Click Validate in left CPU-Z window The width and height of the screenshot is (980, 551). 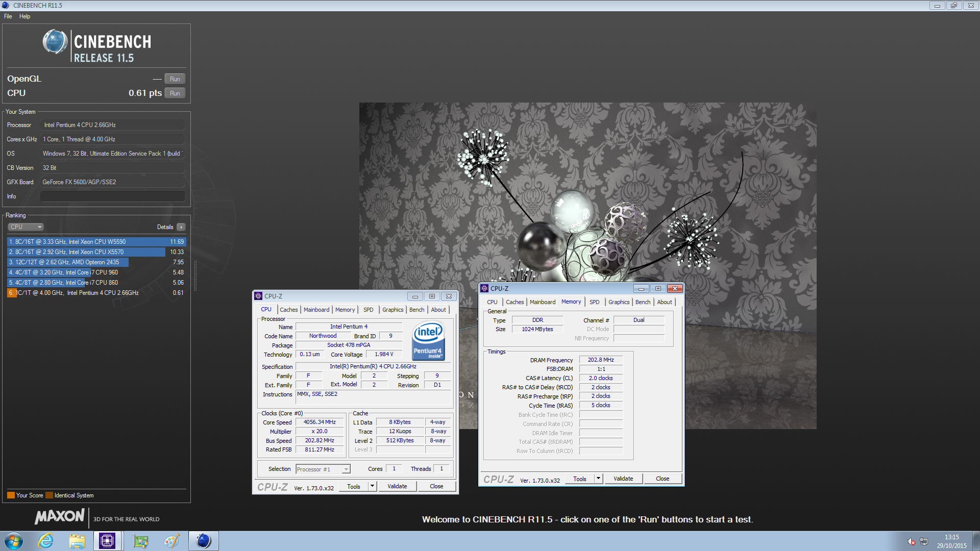[397, 487]
